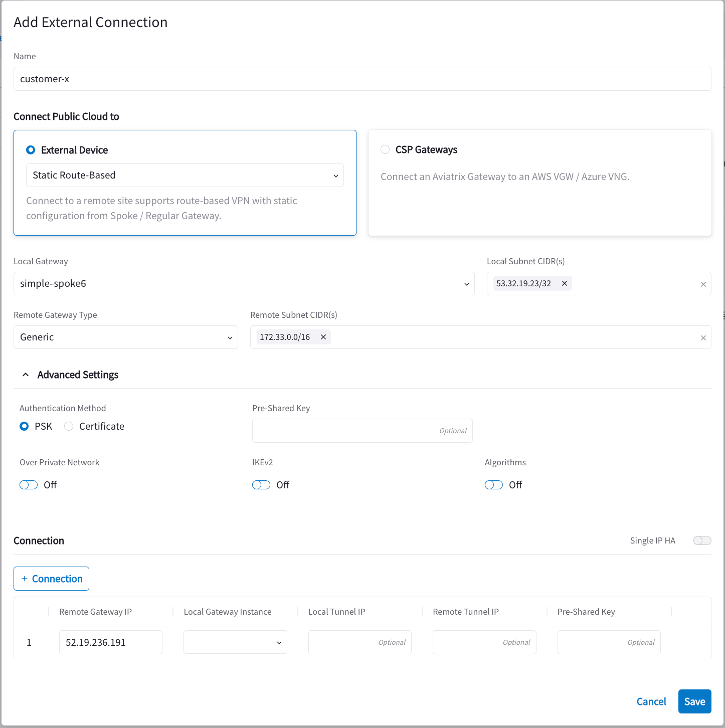Save the external connection
The height and width of the screenshot is (728, 725).
point(694,701)
